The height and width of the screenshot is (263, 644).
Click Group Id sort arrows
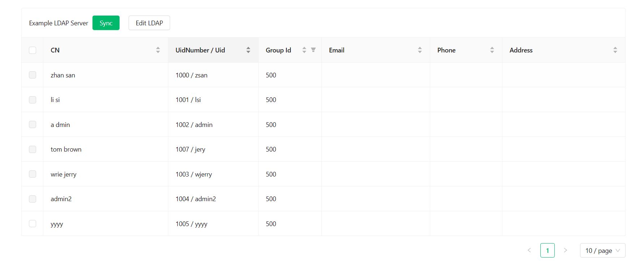[304, 50]
